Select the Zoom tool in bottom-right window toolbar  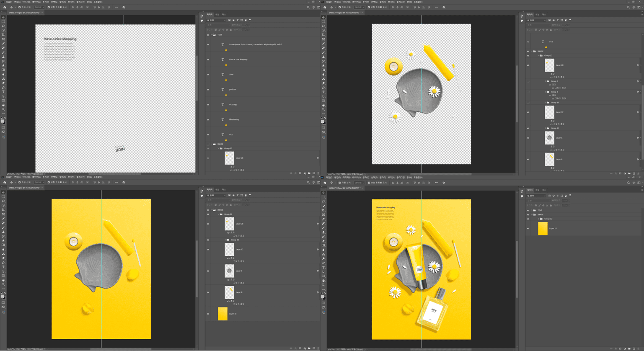(323, 284)
